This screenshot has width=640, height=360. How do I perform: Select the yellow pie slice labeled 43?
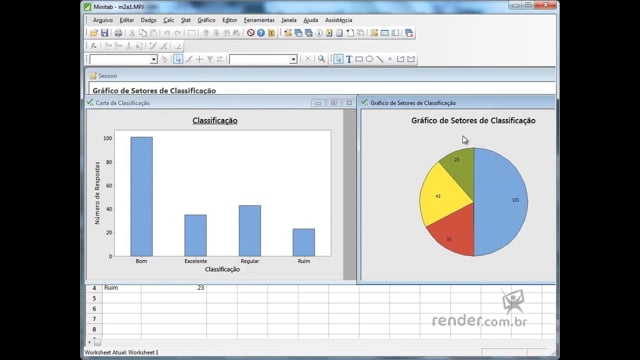tap(443, 195)
